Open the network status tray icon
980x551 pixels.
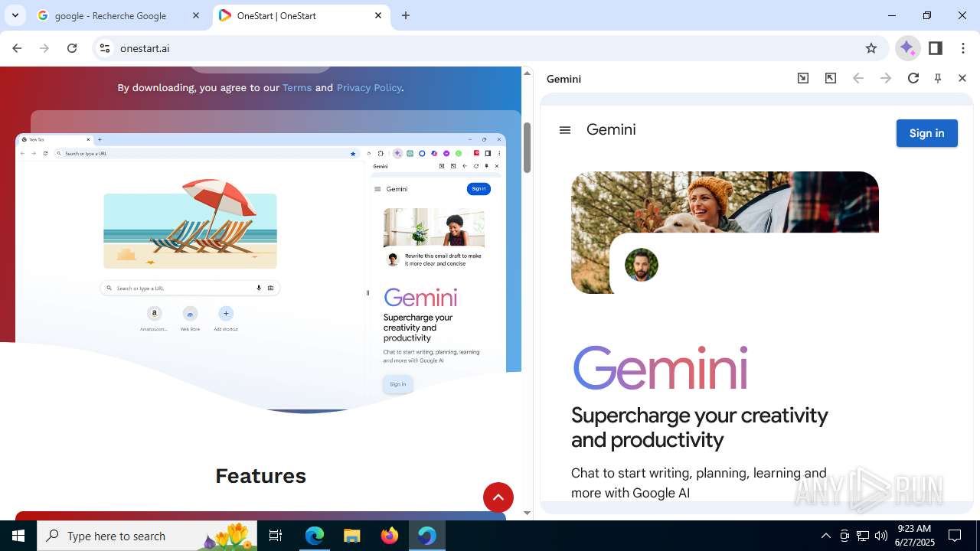(x=863, y=536)
